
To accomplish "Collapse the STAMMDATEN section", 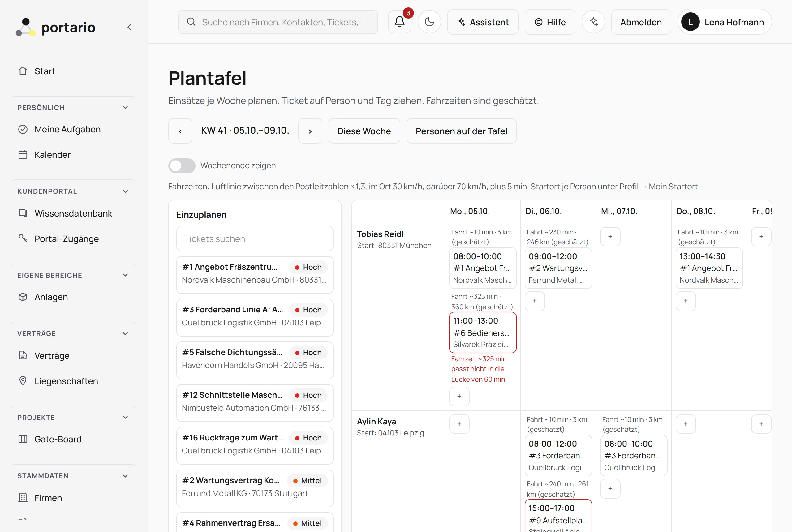I will pos(125,476).
